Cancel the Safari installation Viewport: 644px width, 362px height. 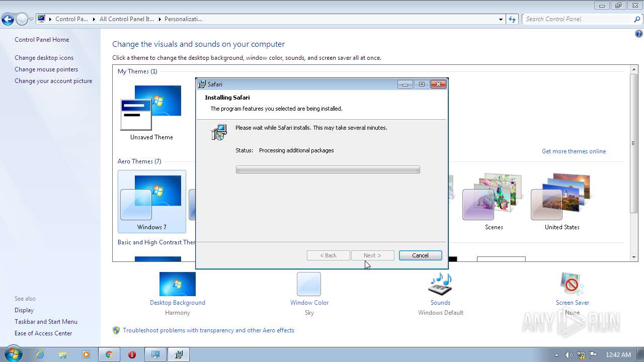point(420,255)
